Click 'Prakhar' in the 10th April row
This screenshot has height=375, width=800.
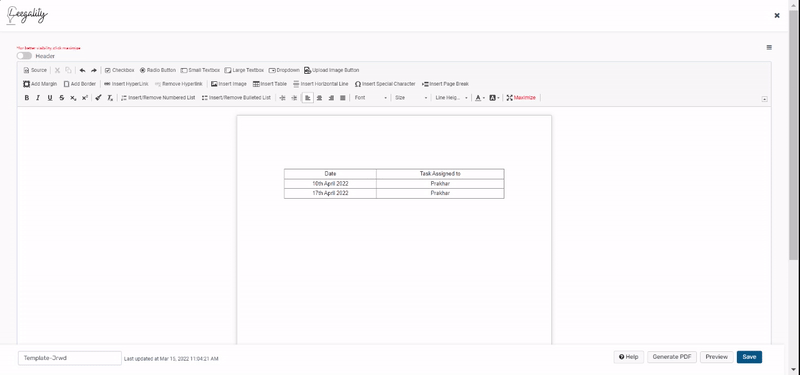(440, 184)
